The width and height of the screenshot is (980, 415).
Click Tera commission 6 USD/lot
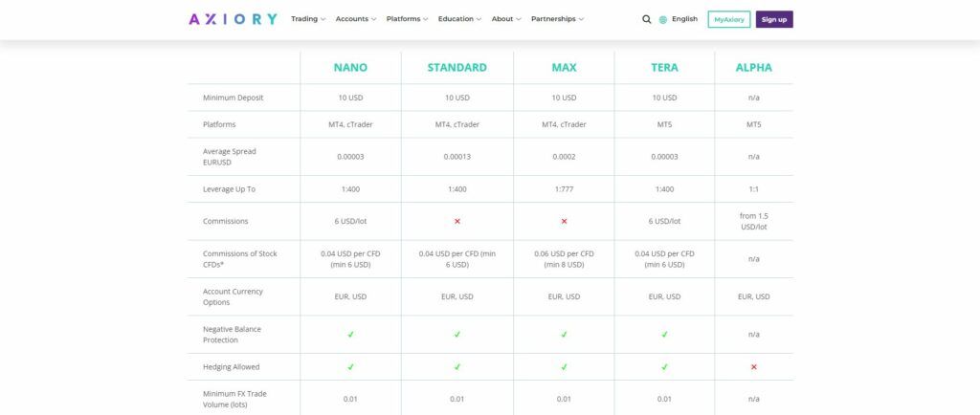coord(664,222)
